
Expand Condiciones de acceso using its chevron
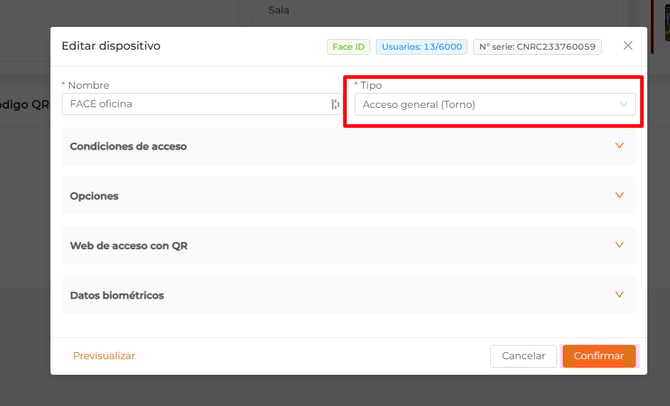point(619,146)
